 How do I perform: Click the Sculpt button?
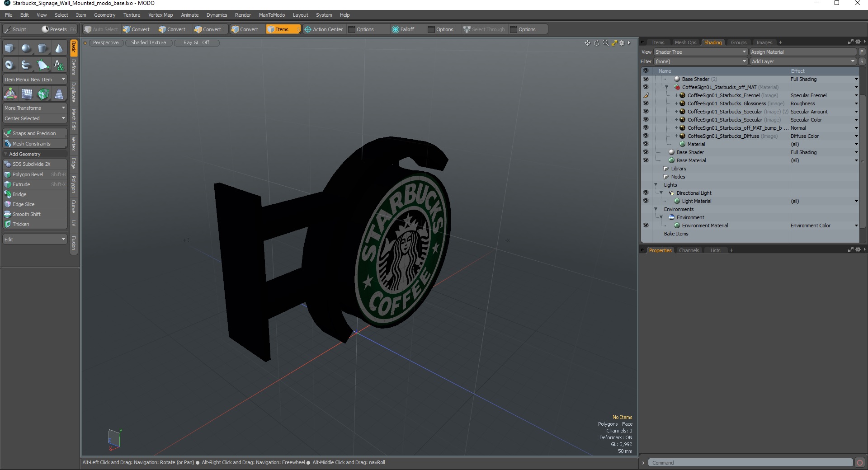pyautogui.click(x=20, y=29)
